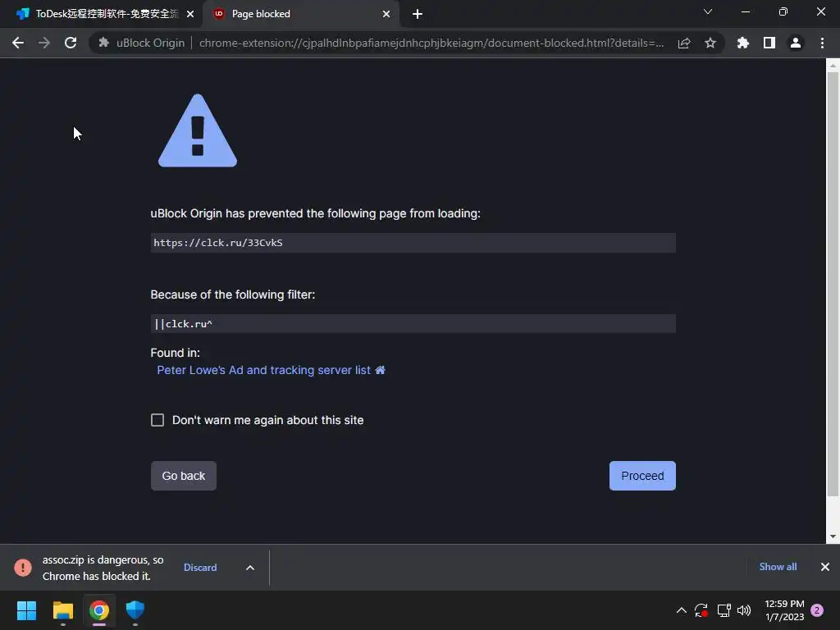Open Windows Security shield in taskbar
The height and width of the screenshot is (630, 840).
click(x=135, y=610)
